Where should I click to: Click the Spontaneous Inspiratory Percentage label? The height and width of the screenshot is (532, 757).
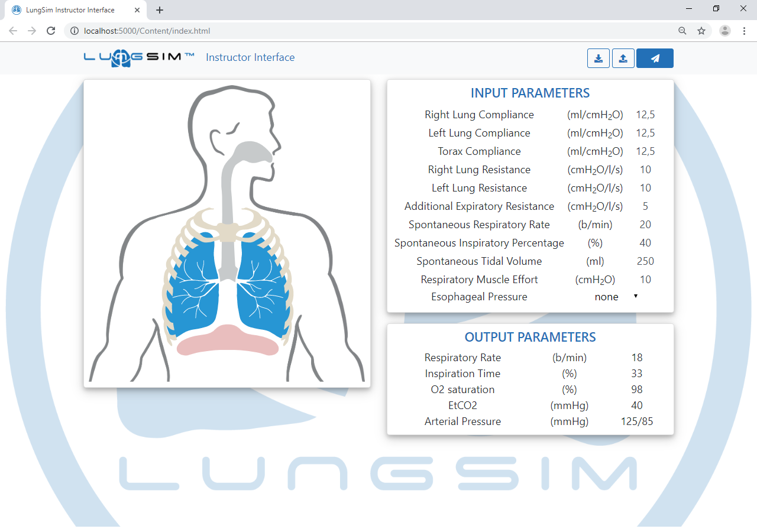[479, 243]
